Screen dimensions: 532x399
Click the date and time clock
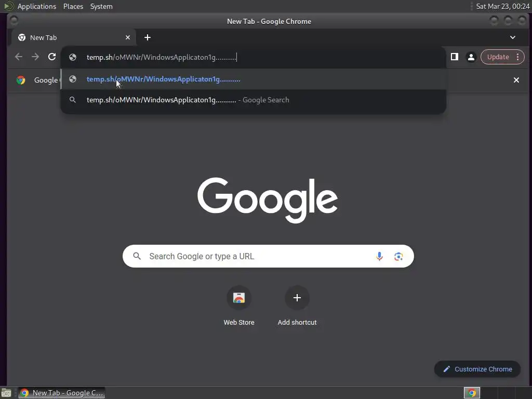(502, 6)
